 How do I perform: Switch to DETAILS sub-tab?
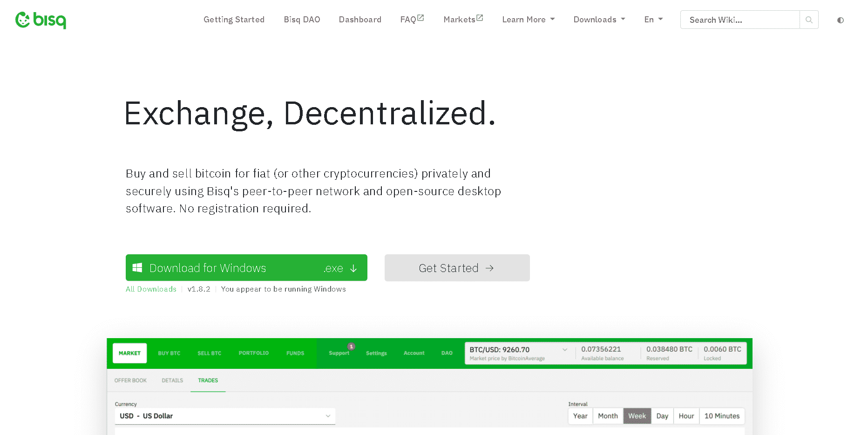[172, 381]
